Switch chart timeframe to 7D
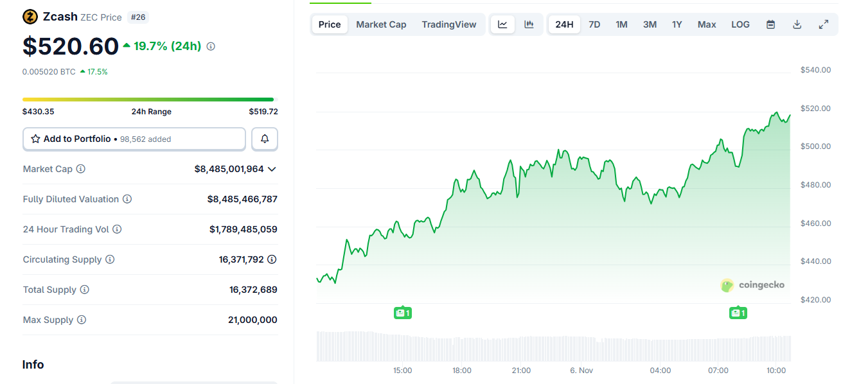This screenshot has width=868, height=384. 594,24
